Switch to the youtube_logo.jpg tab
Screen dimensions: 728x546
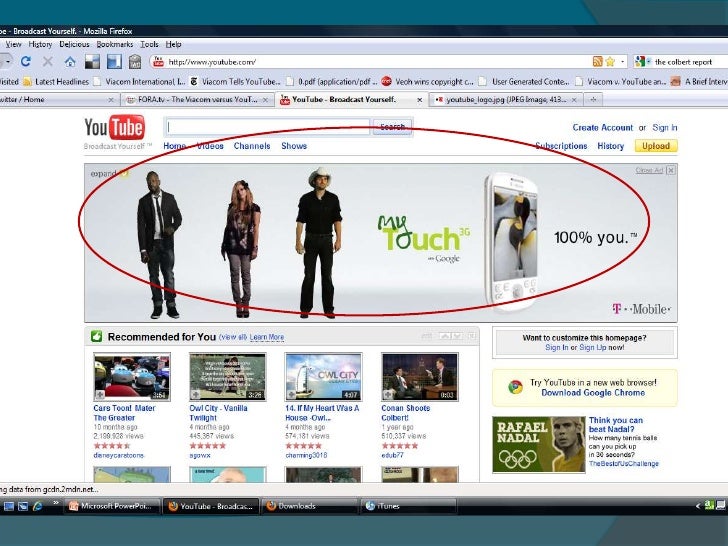coord(506,100)
